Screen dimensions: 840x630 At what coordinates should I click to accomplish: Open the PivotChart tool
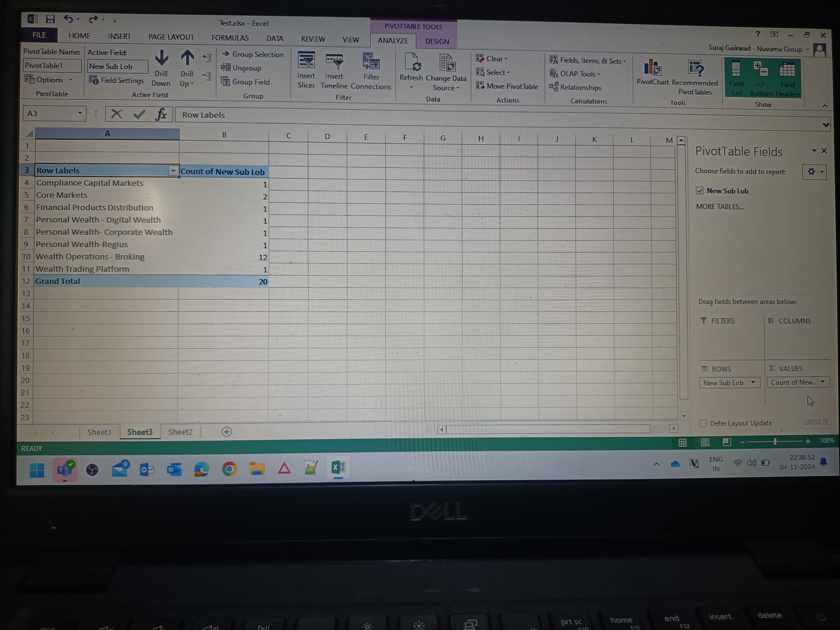[652, 68]
